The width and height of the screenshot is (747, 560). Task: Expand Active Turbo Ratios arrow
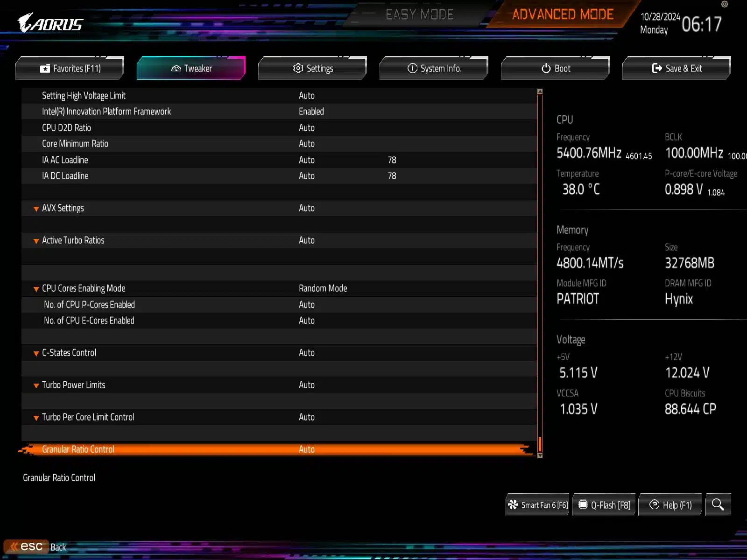[36, 241]
